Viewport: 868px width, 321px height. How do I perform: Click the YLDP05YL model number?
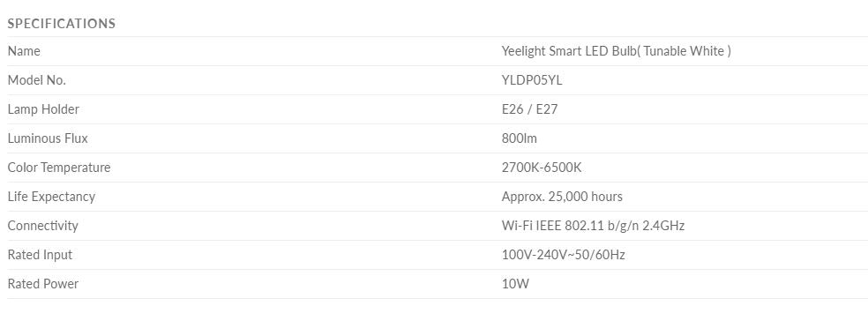point(532,80)
